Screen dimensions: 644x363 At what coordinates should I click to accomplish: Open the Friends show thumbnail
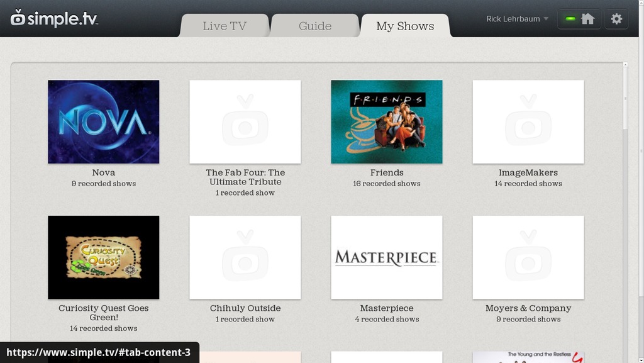387,121
